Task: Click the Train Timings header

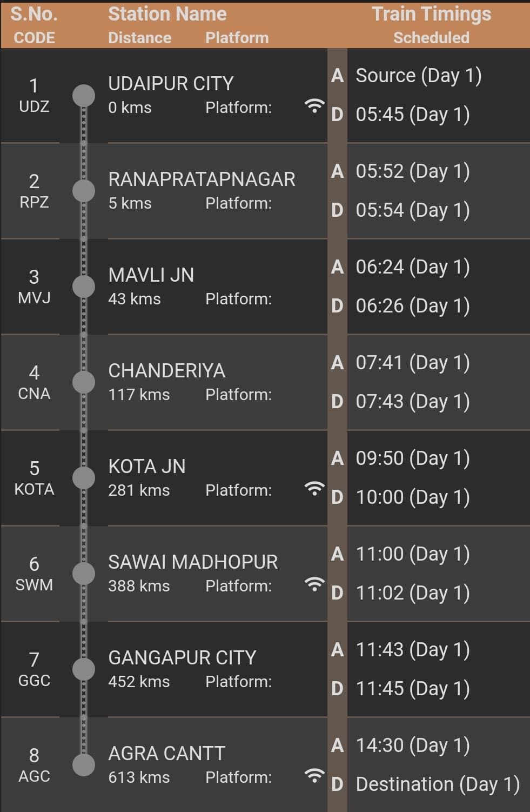Action: point(431,15)
